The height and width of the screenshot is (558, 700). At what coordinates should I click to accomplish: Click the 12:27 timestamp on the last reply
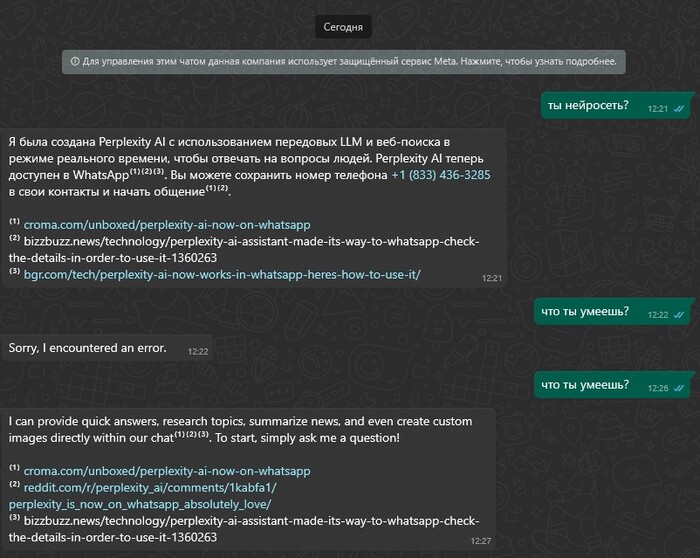(x=481, y=541)
